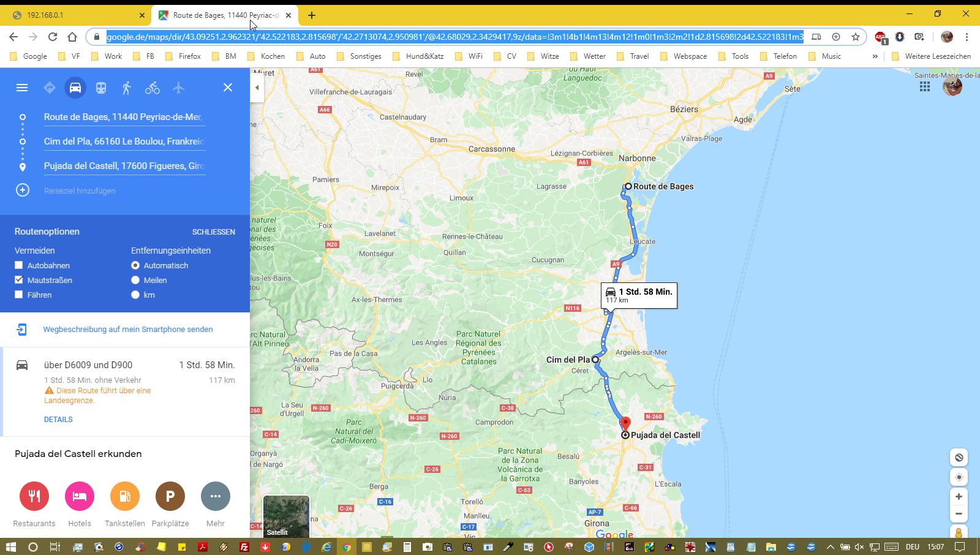Collapse the side panel arrow
The image size is (980, 555).
click(x=257, y=88)
